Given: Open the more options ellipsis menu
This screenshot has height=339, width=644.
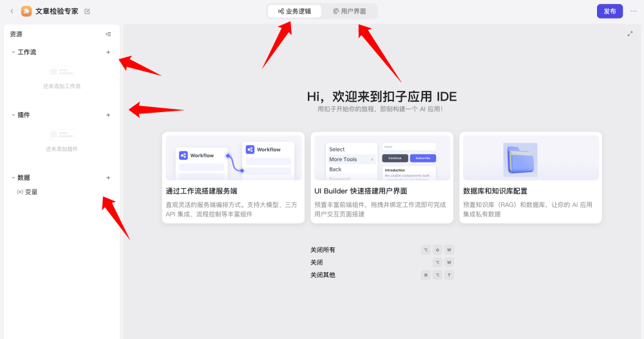Looking at the screenshot, I should point(633,11).
